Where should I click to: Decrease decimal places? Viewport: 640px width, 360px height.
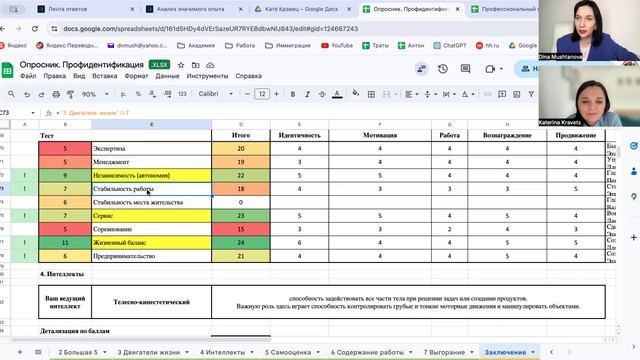(x=153, y=94)
